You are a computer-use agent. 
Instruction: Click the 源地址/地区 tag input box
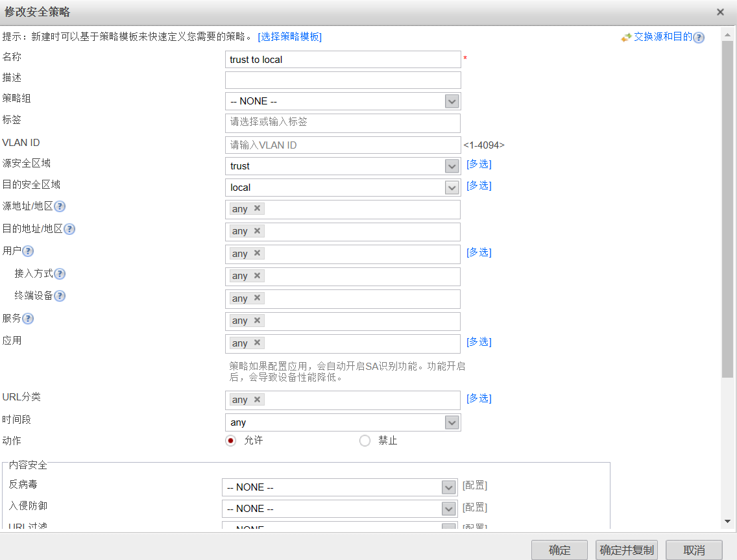[343, 210]
